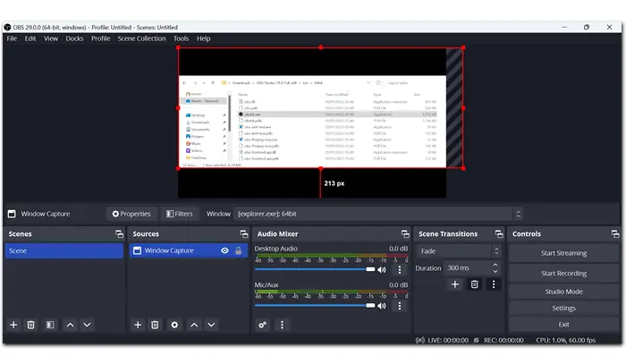
Task: Click the OBS logo in title bar
Action: 7,27
